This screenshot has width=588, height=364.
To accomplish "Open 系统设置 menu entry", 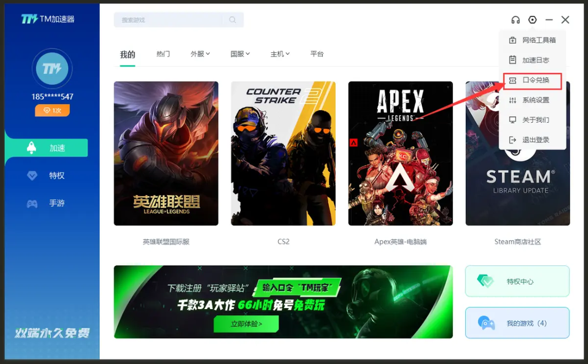I will 533,100.
